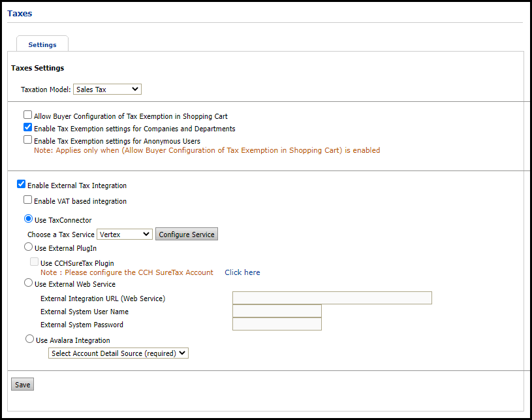Viewport: 532px width, 420px height.
Task: Open the Settings tab
Action: 42,45
